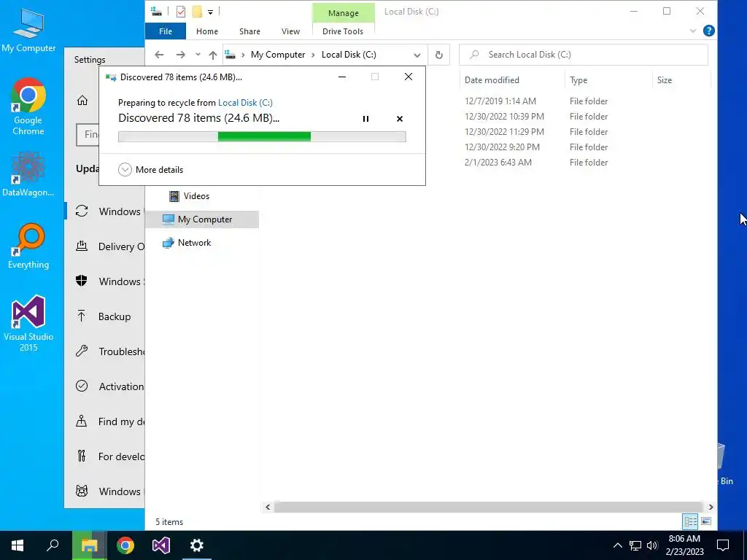747x560 pixels.
Task: Click the recycle progress bar
Action: [262, 136]
